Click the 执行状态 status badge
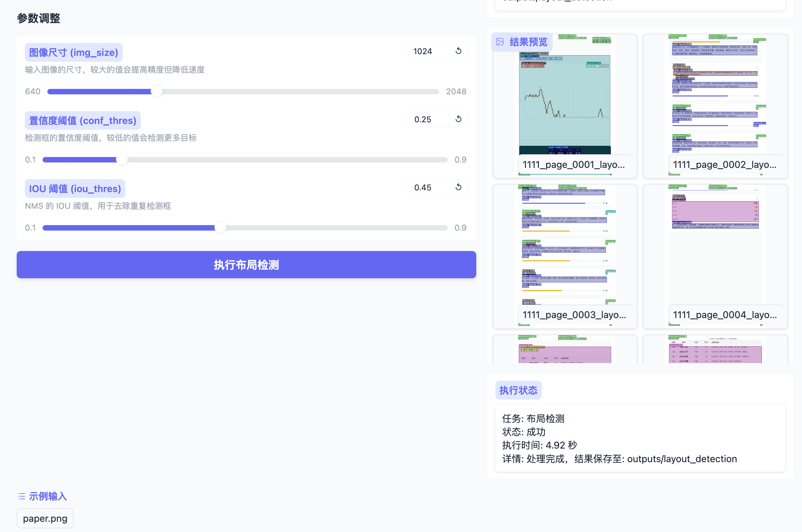802x532 pixels. (x=518, y=390)
